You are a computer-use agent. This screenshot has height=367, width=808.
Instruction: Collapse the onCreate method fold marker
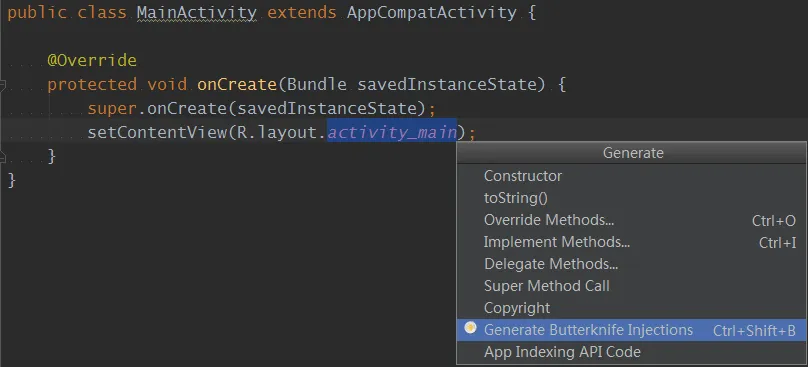pos(2,85)
